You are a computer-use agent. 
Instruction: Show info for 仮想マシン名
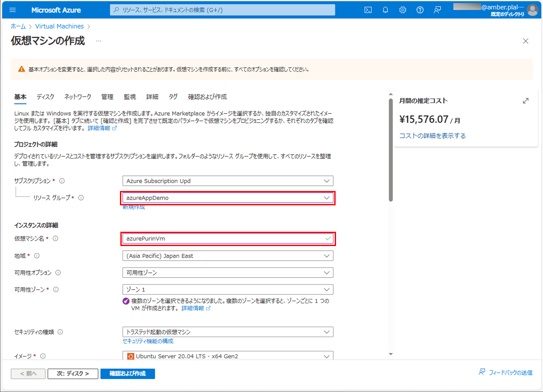click(55, 238)
